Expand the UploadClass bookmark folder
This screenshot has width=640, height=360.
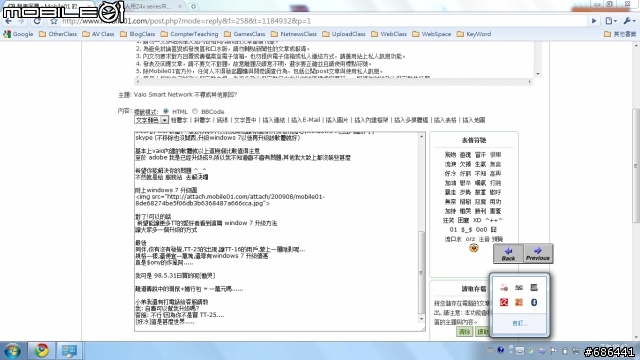click(x=344, y=34)
